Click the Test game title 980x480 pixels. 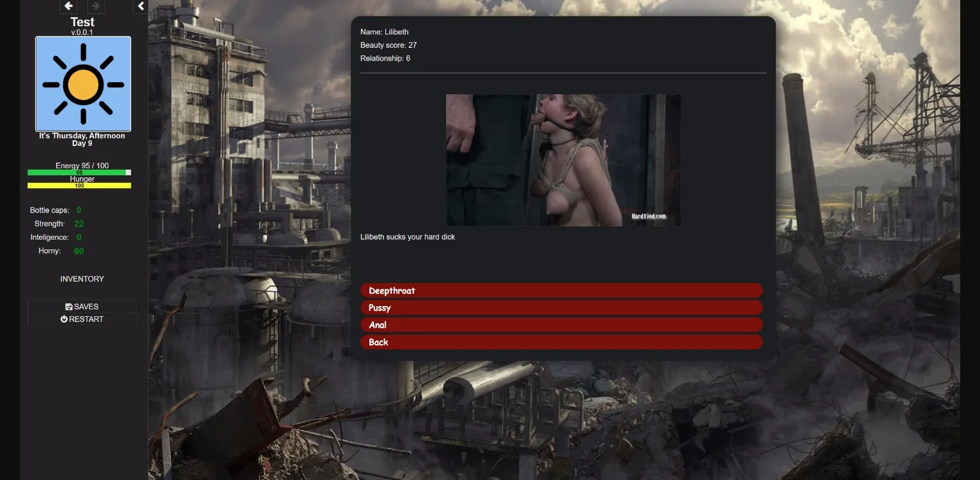click(82, 22)
